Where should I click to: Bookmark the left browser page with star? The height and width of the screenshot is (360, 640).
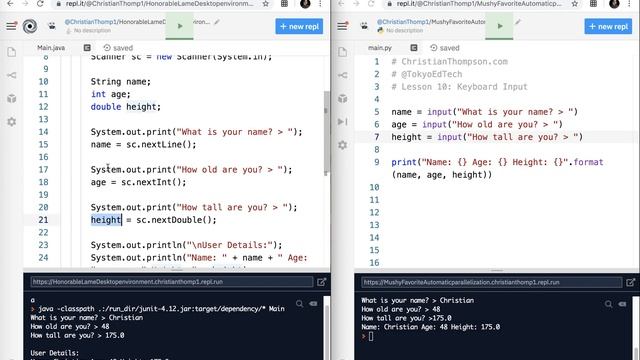point(266,4)
